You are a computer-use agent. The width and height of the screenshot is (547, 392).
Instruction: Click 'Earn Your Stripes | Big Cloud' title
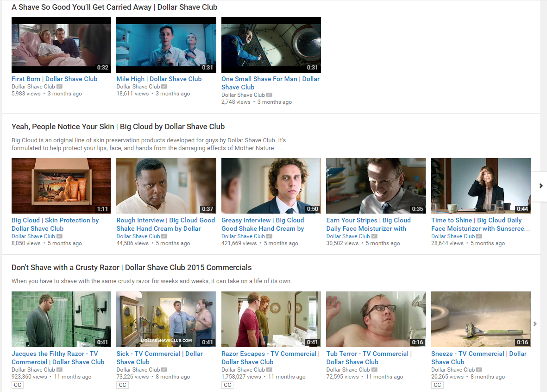point(368,224)
